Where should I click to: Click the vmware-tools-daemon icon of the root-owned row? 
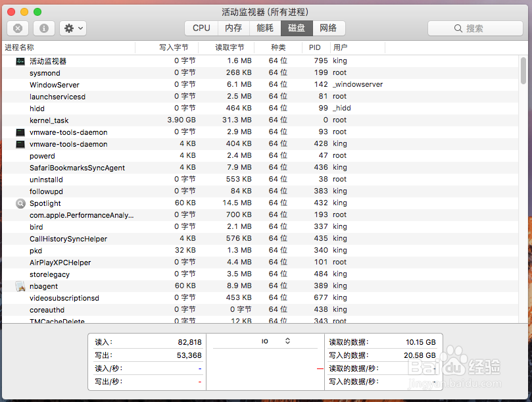pos(20,132)
